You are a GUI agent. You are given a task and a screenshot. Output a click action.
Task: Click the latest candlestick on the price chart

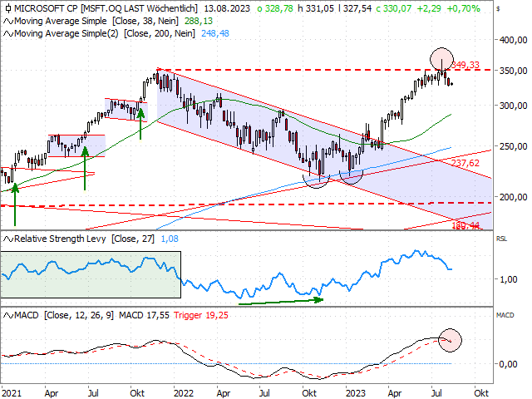451,84
